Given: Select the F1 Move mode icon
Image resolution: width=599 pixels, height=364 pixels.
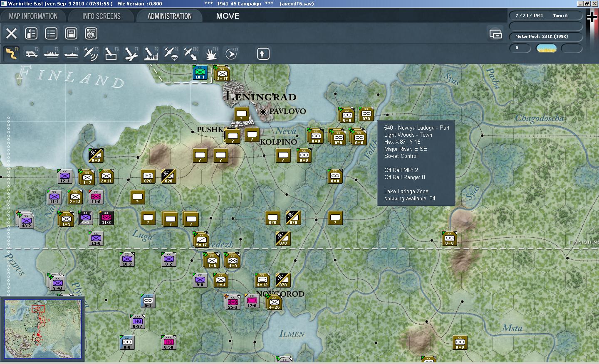Looking at the screenshot, I should 11,54.
